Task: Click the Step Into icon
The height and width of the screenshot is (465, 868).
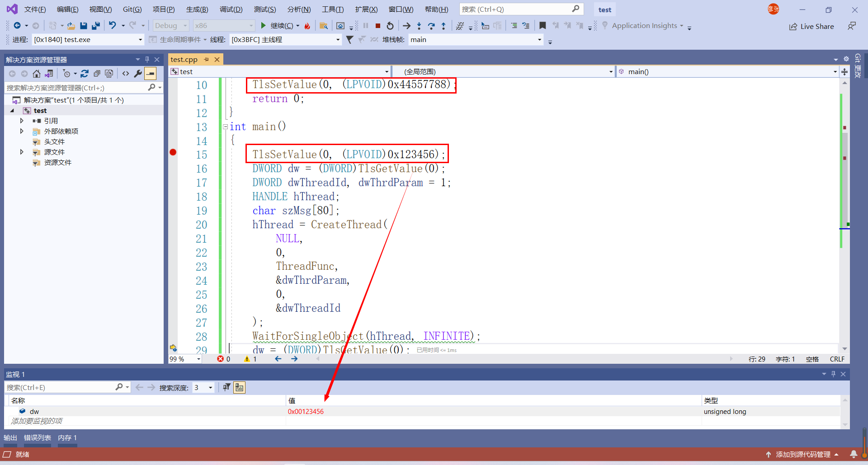Action: point(419,26)
